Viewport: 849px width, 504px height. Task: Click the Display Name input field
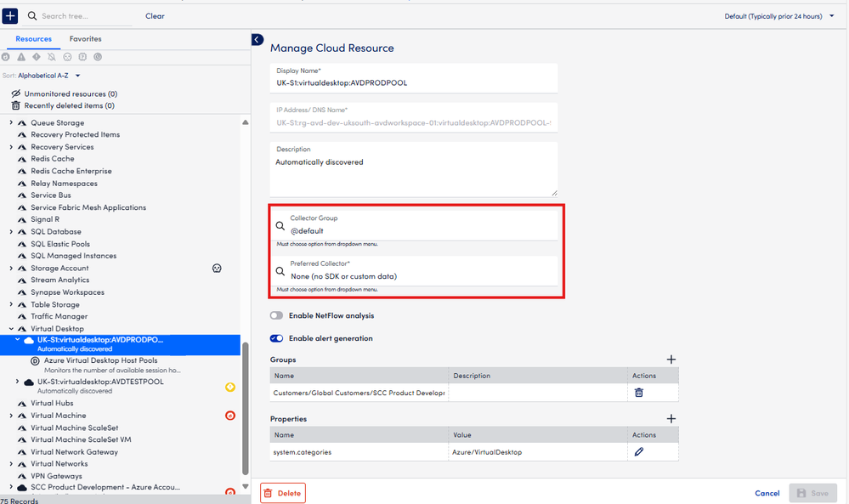414,84
